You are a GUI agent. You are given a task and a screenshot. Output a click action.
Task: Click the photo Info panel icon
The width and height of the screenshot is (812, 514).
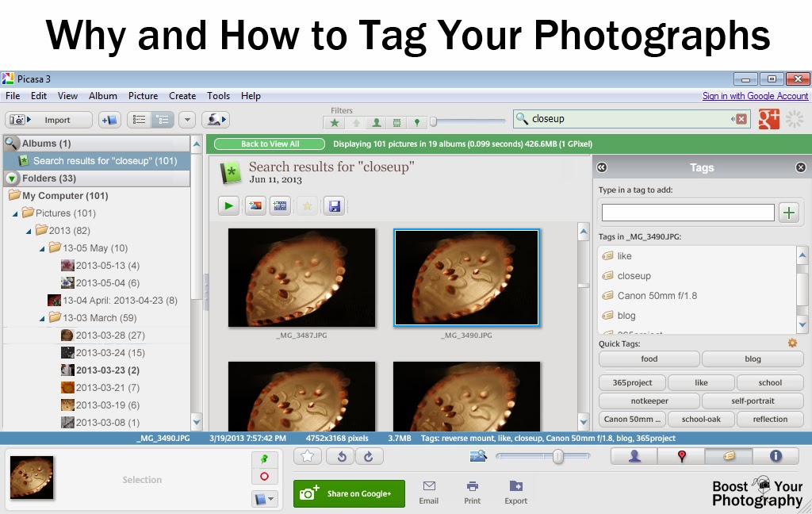coord(776,456)
